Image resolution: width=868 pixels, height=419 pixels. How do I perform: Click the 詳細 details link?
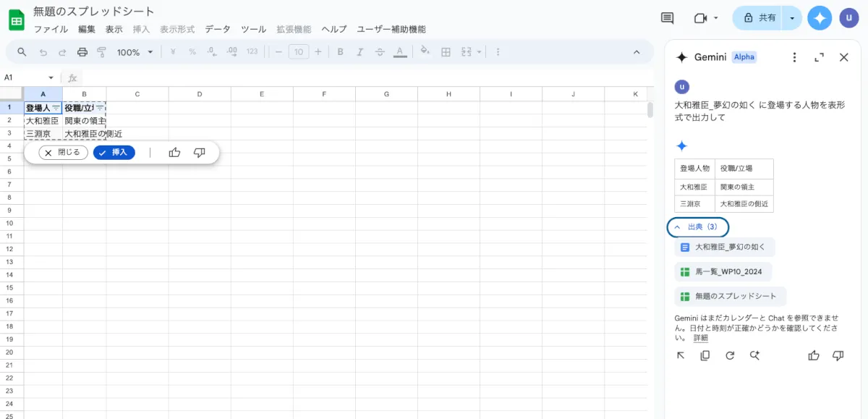(701, 338)
